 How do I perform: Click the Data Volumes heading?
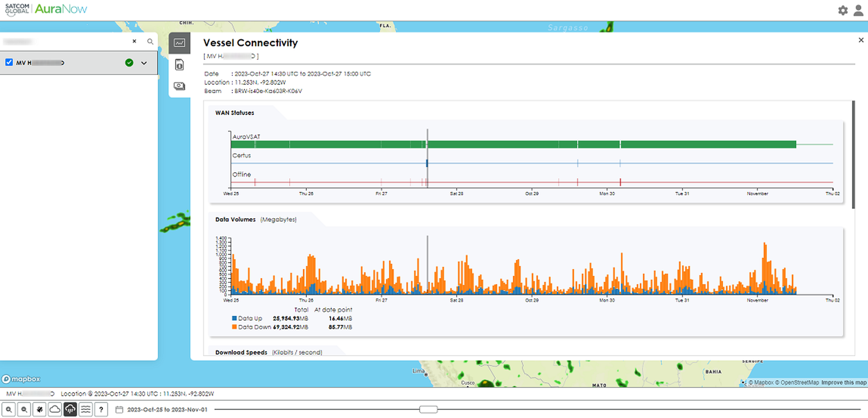pyautogui.click(x=235, y=219)
